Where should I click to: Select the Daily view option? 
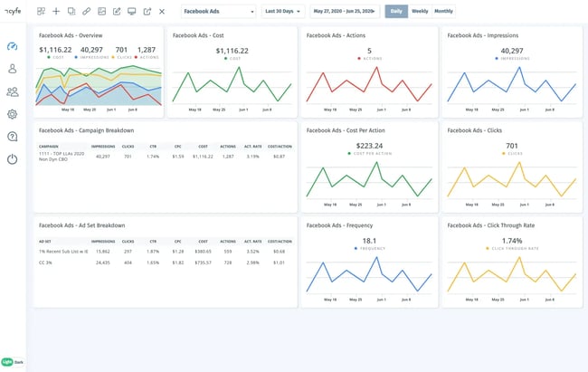point(395,12)
